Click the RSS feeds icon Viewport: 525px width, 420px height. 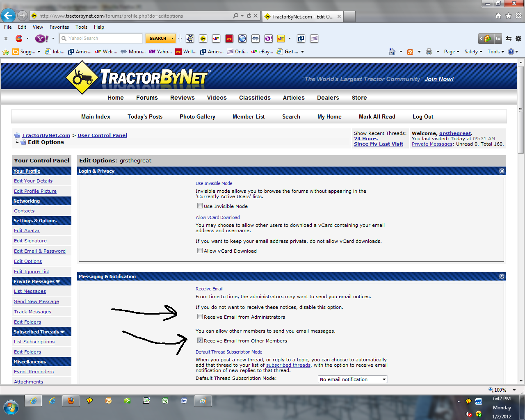(410, 52)
